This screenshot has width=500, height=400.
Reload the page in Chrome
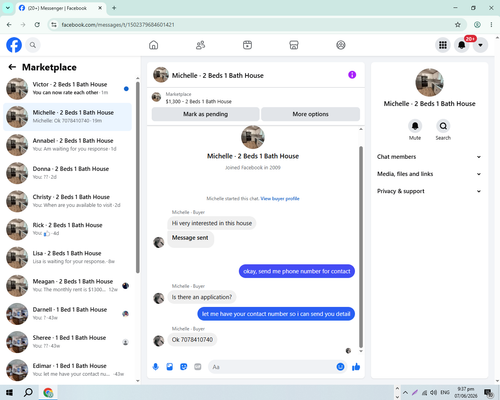coord(37,25)
